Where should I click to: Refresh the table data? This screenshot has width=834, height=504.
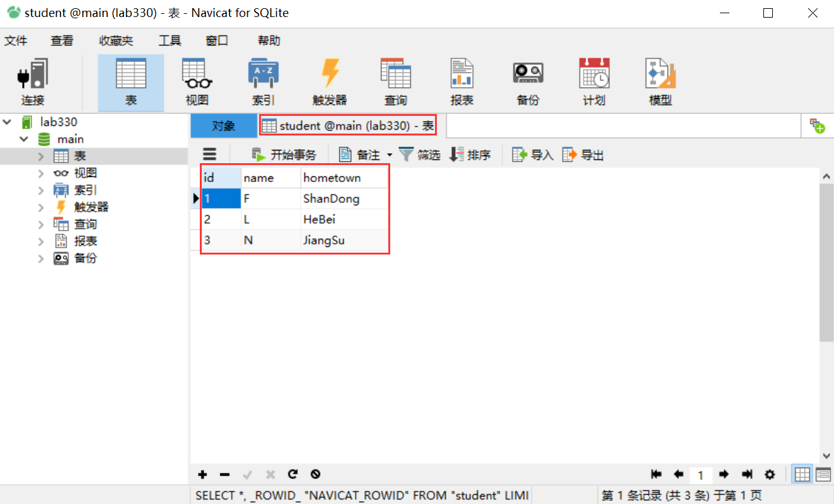292,474
